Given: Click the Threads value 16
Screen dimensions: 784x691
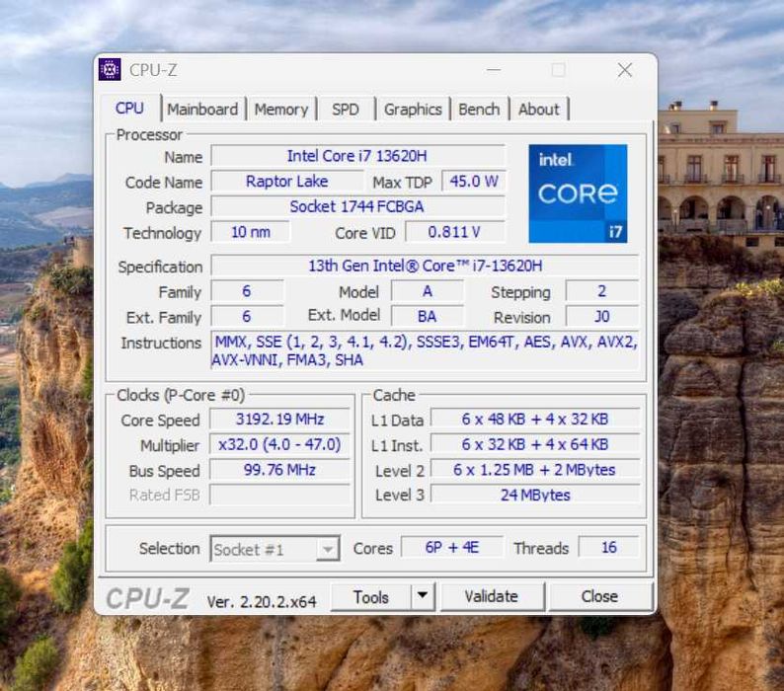Looking at the screenshot, I should click(x=608, y=548).
